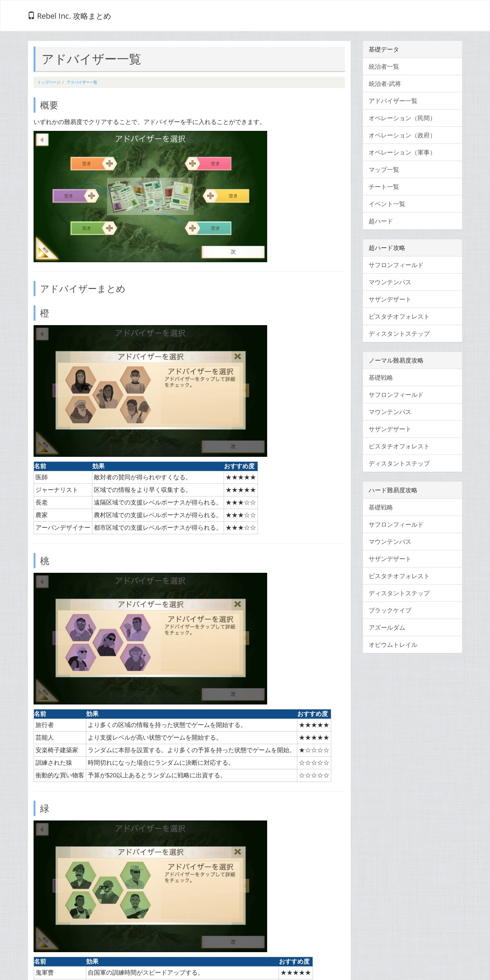
Task: Go to チート一覧 in the sidebar
Action: (412, 187)
